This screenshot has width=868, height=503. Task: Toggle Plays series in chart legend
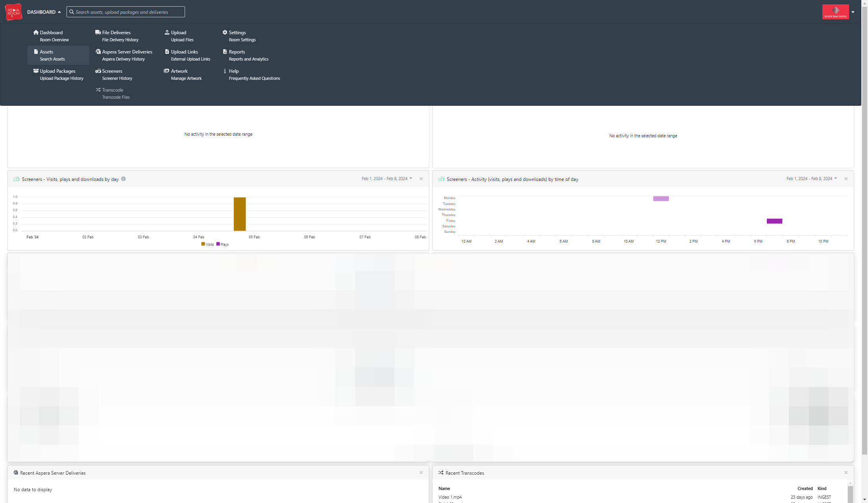pyautogui.click(x=222, y=244)
